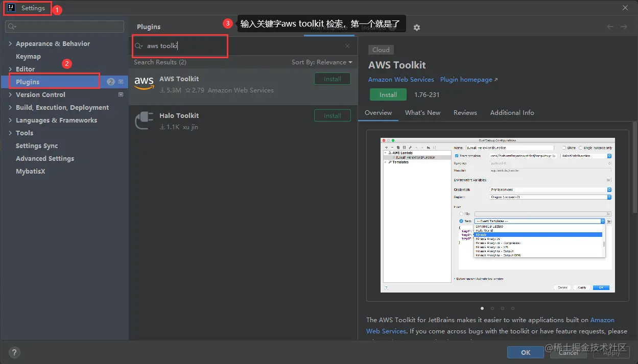Click the Cloud category tag
The height and width of the screenshot is (364, 638).
point(381,50)
